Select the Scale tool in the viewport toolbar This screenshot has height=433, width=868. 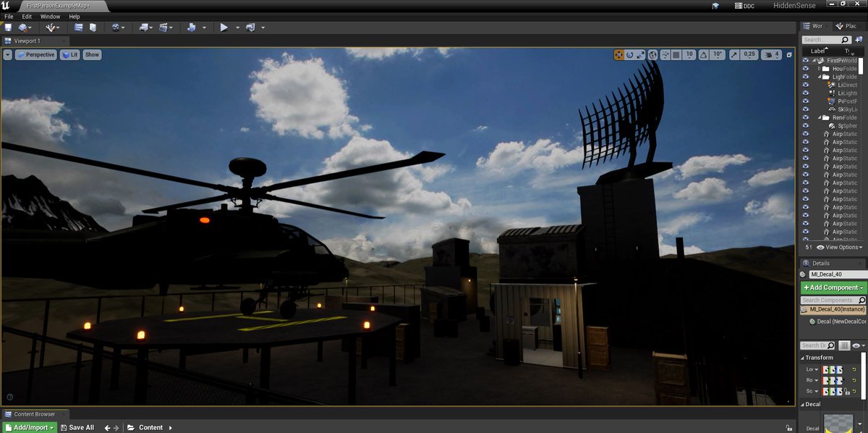click(x=639, y=55)
